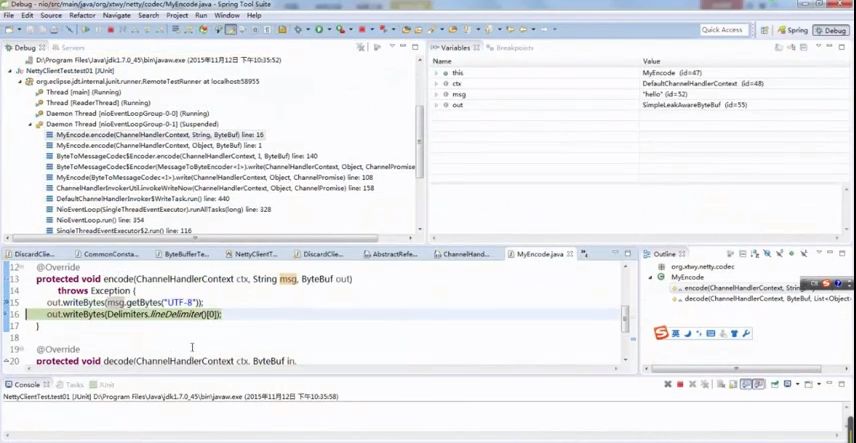Switch to the Spring perspective
The height and width of the screenshot is (443, 856).
792,30
